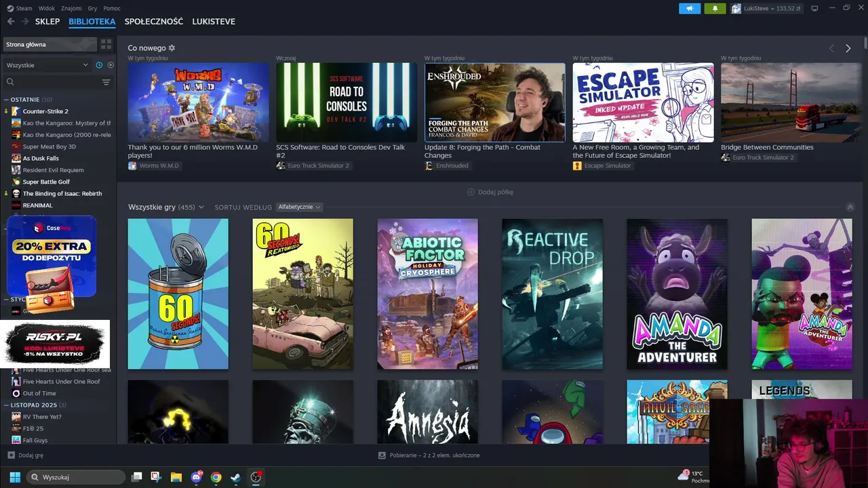Click Dodaj półkę to add a shelf
This screenshot has width=868, height=488.
(490, 192)
